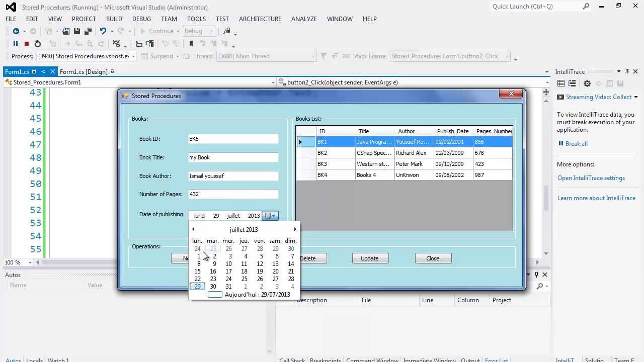This screenshot has width=644, height=362.
Task: Click the Book ID input field
Action: tap(233, 139)
